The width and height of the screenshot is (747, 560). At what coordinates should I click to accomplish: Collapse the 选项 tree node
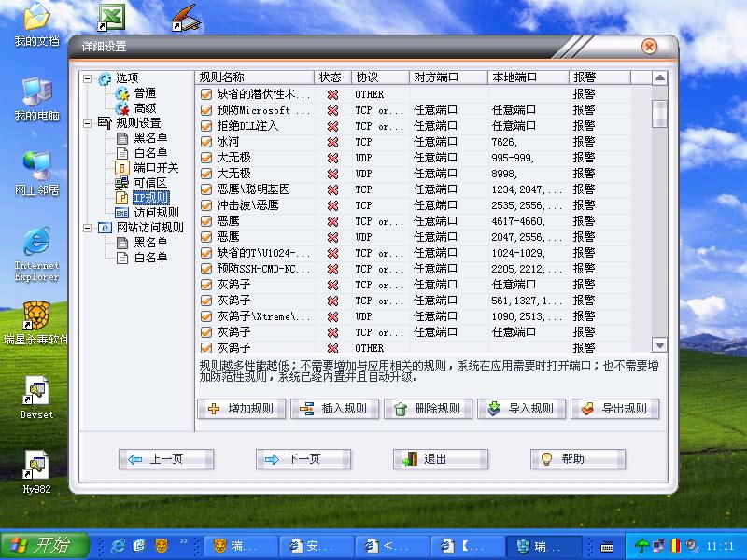click(88, 78)
